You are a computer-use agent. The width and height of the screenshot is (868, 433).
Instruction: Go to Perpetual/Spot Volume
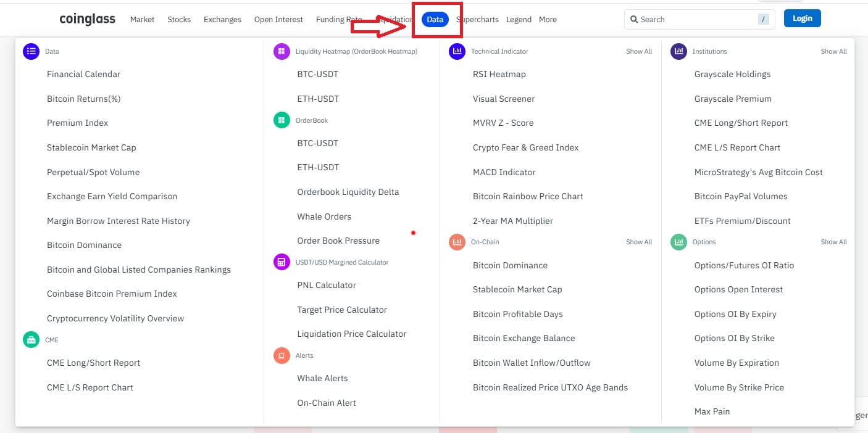93,172
